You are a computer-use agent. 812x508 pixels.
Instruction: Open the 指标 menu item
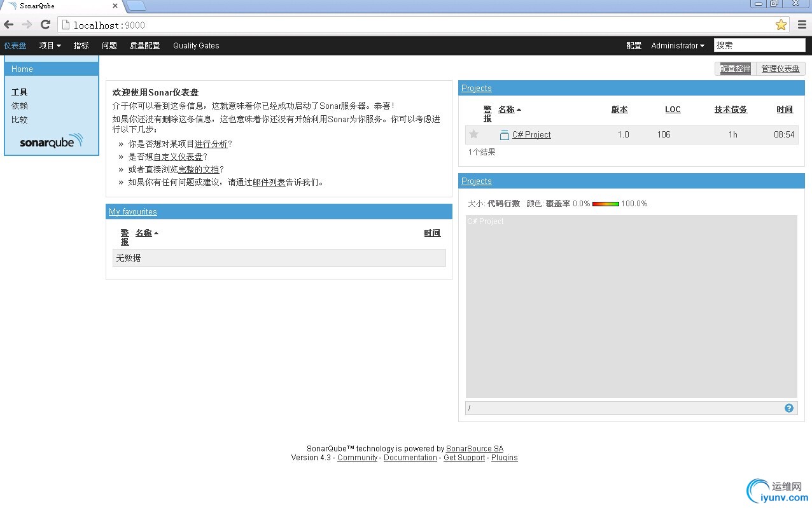pyautogui.click(x=81, y=46)
